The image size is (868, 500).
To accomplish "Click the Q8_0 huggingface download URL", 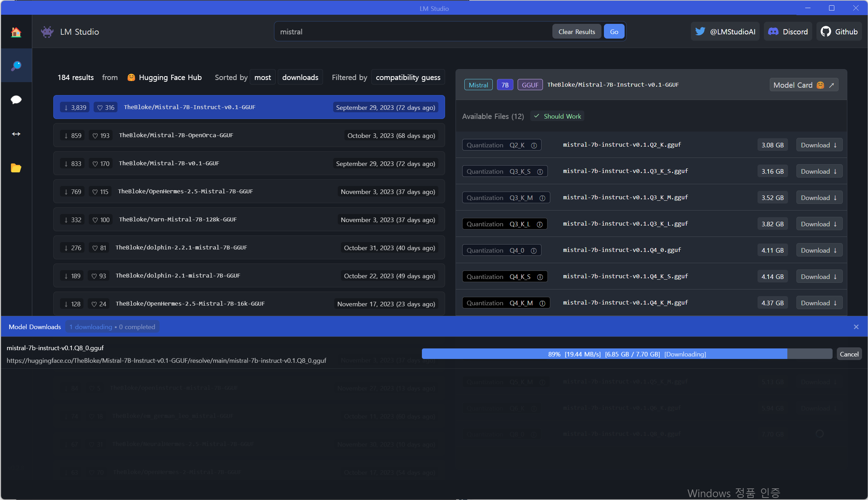I will click(x=167, y=360).
